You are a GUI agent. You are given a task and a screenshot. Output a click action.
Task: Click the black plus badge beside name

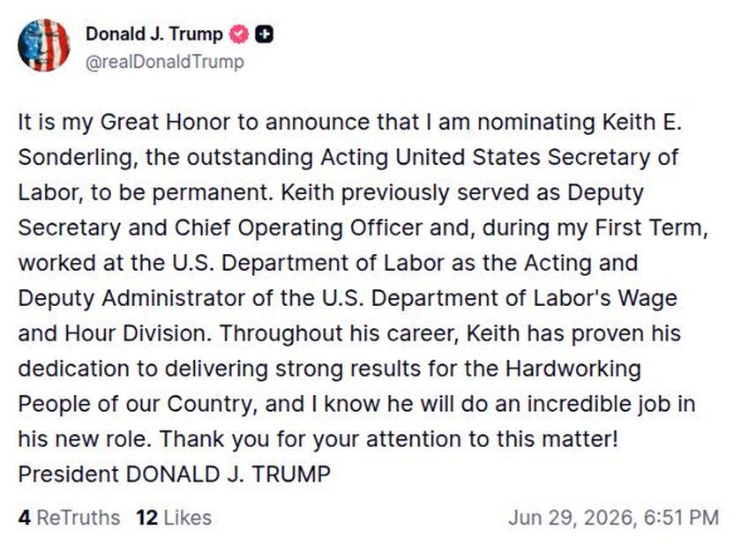coord(264,34)
